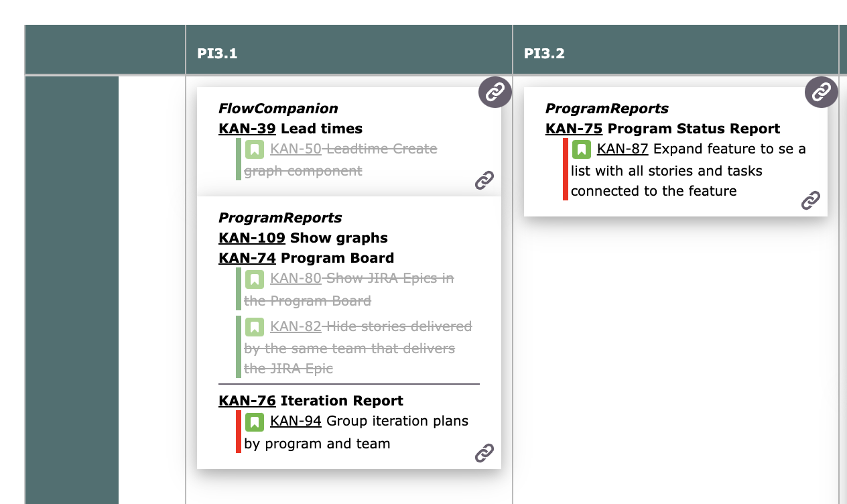Click the faded story icon for KAN-50
This screenshot has height=504, width=847.
(x=255, y=149)
